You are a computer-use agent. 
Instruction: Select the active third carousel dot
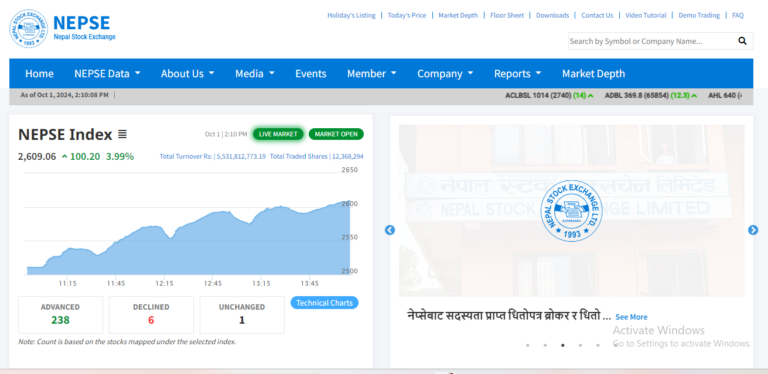point(563,345)
